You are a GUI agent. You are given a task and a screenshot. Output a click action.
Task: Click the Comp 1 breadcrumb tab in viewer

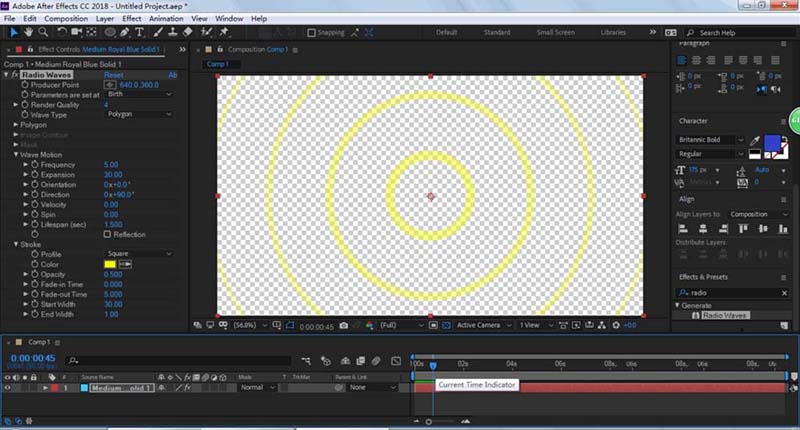click(217, 64)
